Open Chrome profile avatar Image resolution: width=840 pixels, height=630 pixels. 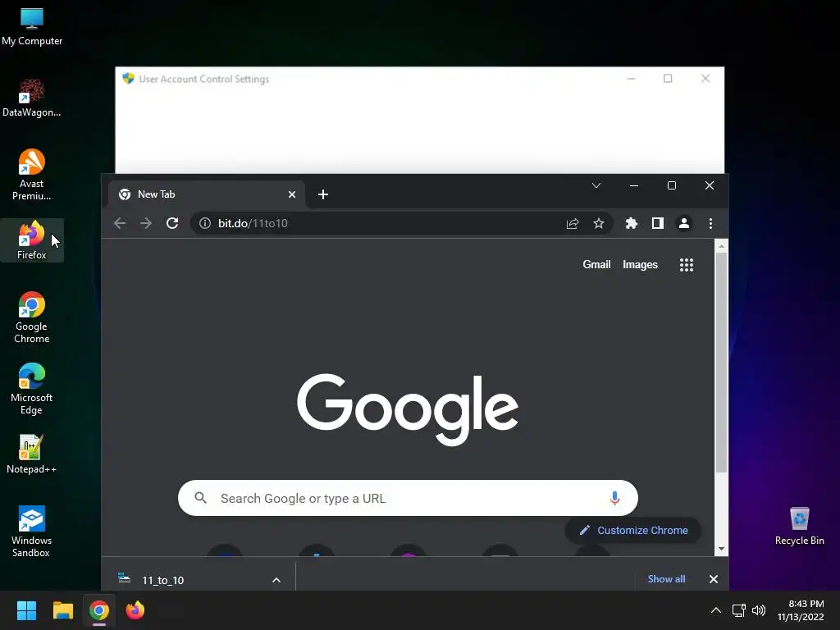684,223
